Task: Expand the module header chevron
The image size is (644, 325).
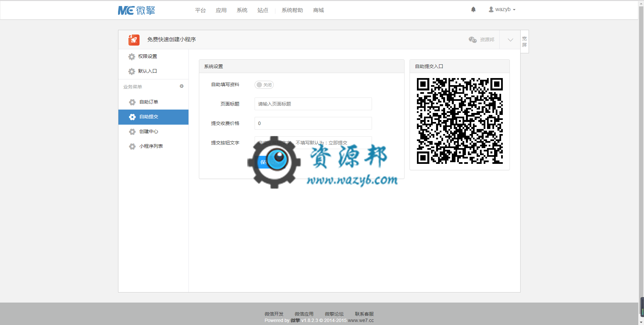Action: tap(510, 40)
